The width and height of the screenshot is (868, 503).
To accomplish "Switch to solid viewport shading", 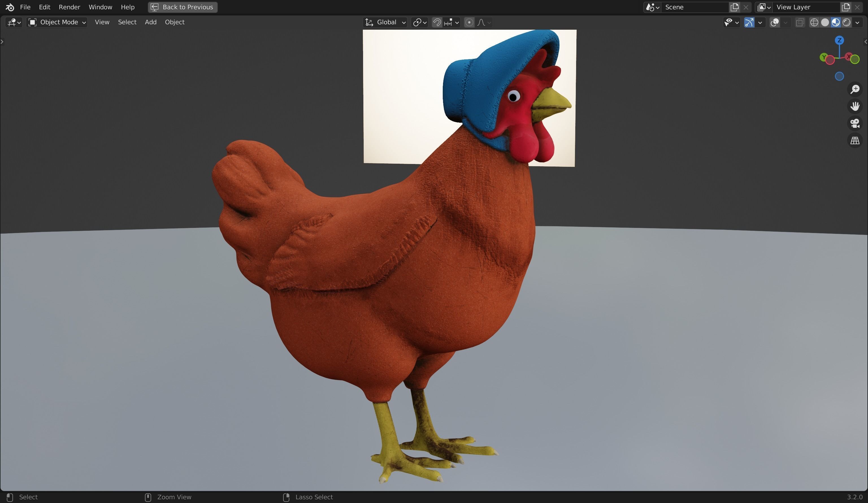I will [x=825, y=22].
